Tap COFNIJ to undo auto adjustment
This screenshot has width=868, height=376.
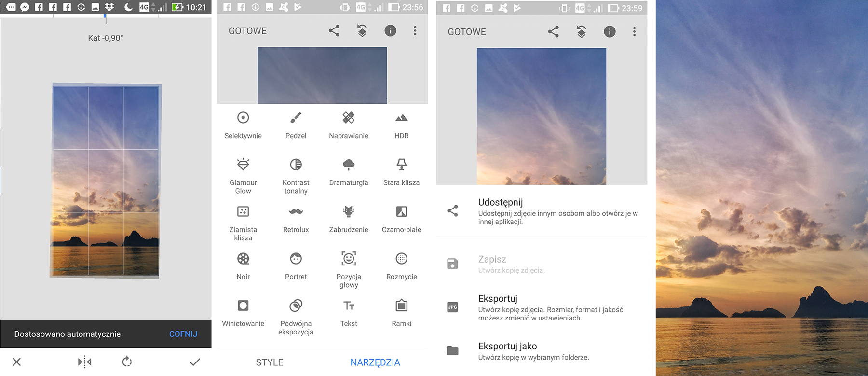click(183, 334)
